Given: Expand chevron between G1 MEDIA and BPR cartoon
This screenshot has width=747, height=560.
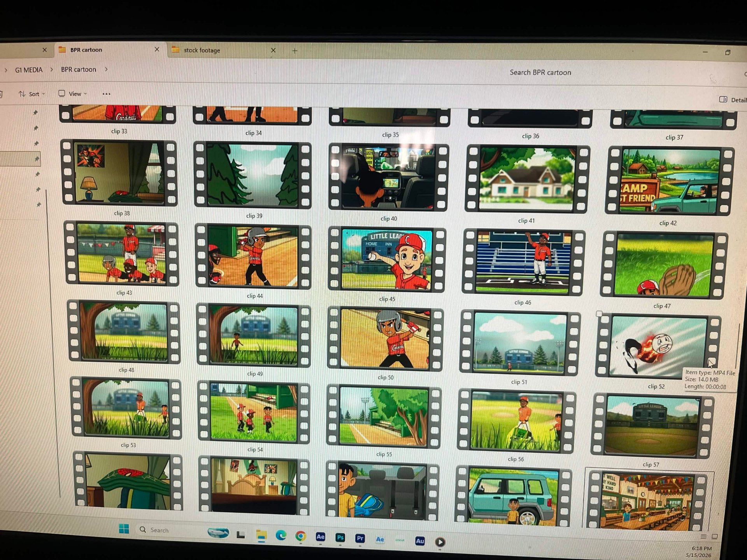Looking at the screenshot, I should (51, 70).
